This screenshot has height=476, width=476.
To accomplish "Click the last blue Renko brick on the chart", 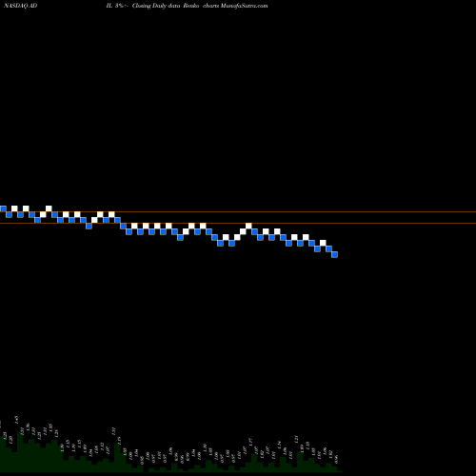I will point(334,254).
